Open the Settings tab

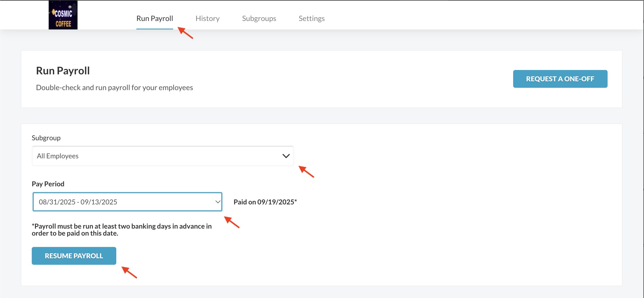(311, 18)
